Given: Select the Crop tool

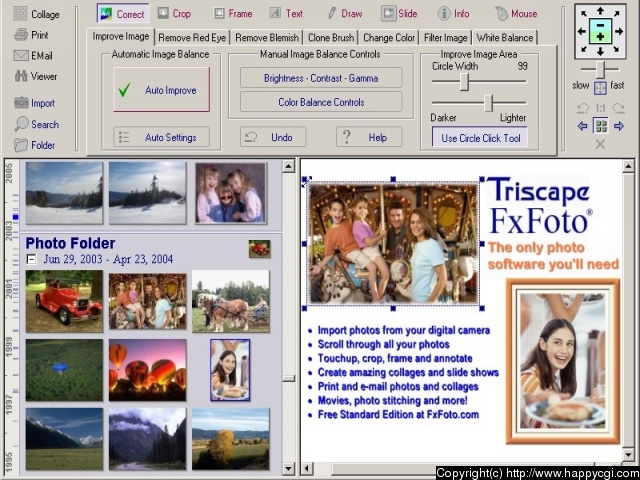Looking at the screenshot, I should coord(174,14).
